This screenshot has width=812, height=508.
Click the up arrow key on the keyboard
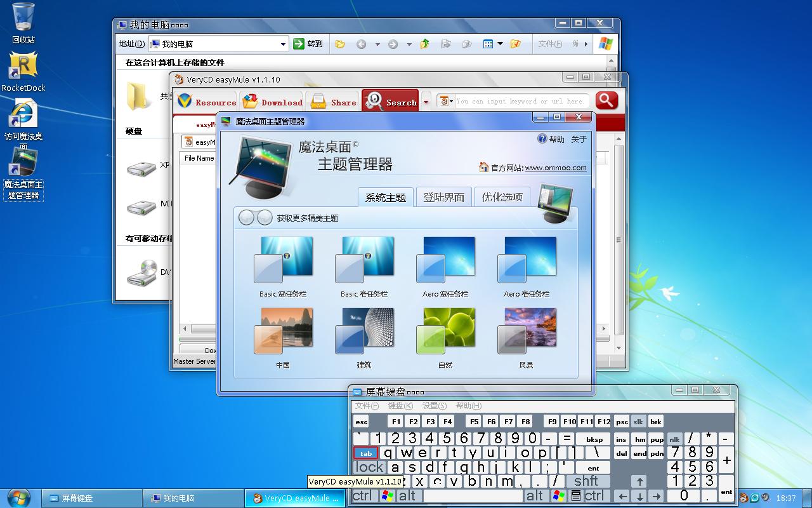click(639, 481)
